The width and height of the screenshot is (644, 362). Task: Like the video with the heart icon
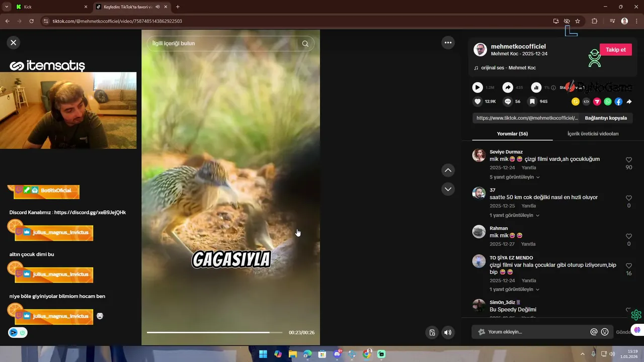[x=477, y=102]
